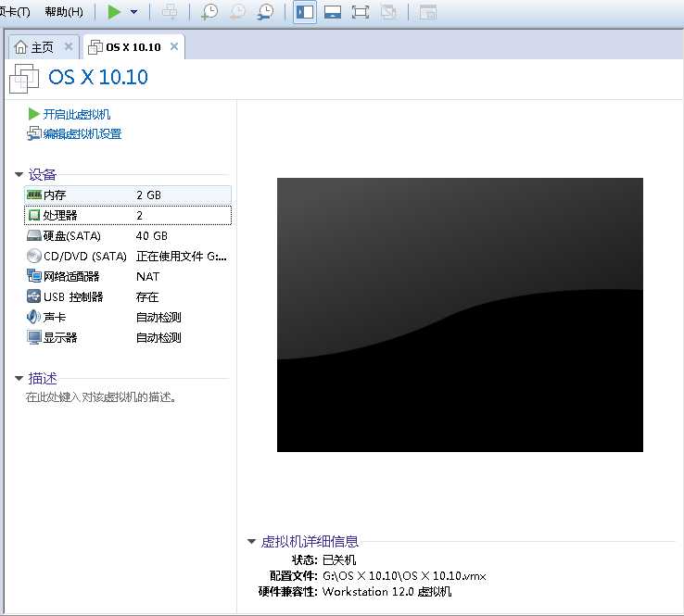Viewport: 684px width, 616px height.
Task: Click the revert to snapshot icon
Action: 237,12
